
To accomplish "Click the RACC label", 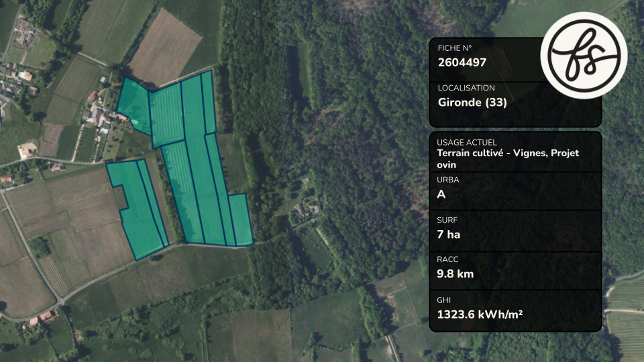I will pos(447,259).
